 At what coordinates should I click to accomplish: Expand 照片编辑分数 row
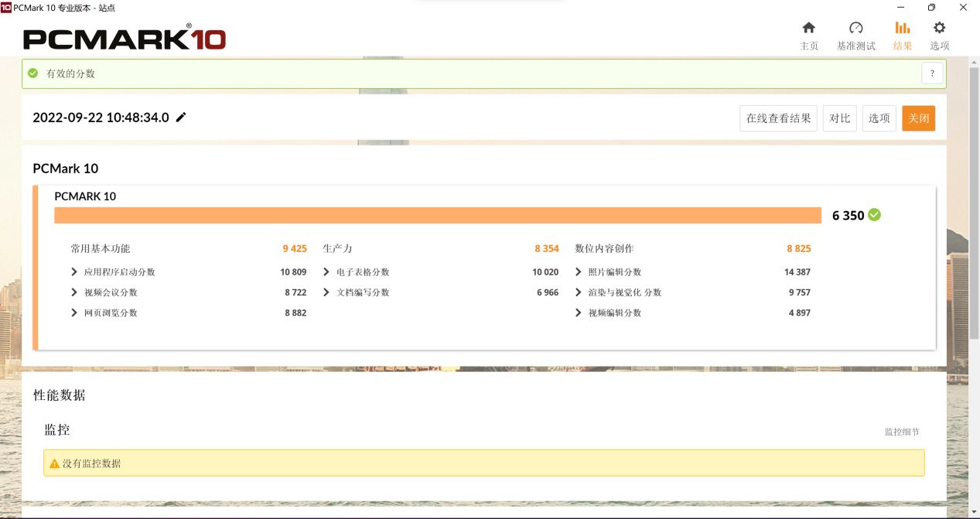(x=579, y=272)
